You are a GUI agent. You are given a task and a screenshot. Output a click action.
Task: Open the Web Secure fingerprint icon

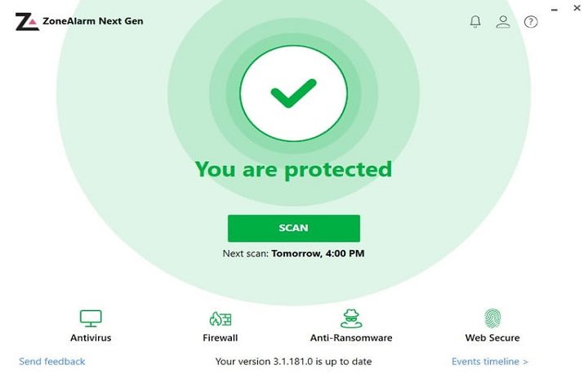point(492,318)
